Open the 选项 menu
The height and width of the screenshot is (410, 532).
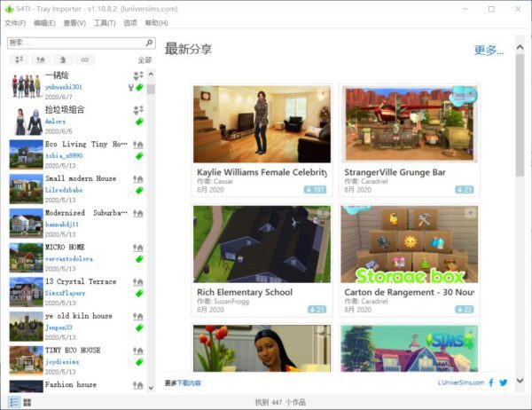point(130,23)
